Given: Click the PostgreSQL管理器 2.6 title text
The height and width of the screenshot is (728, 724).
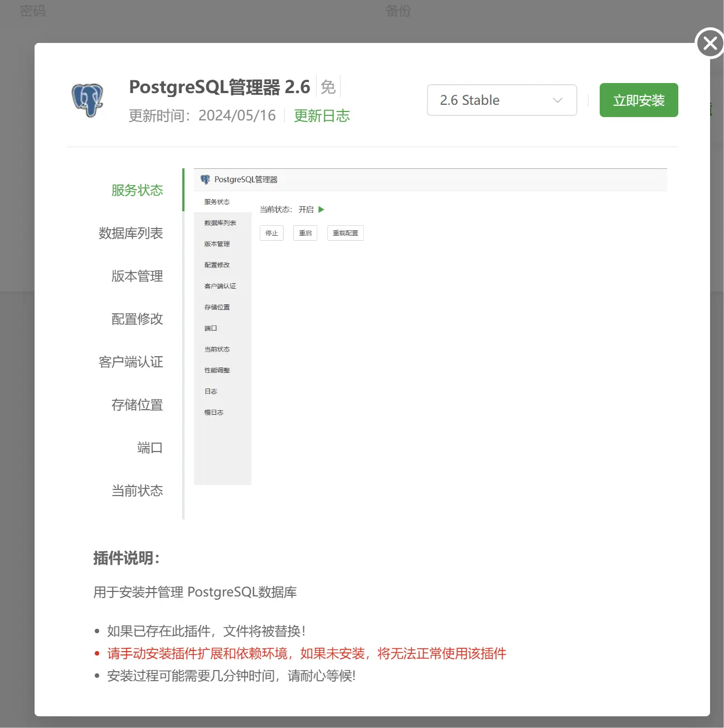Looking at the screenshot, I should pyautogui.click(x=220, y=87).
